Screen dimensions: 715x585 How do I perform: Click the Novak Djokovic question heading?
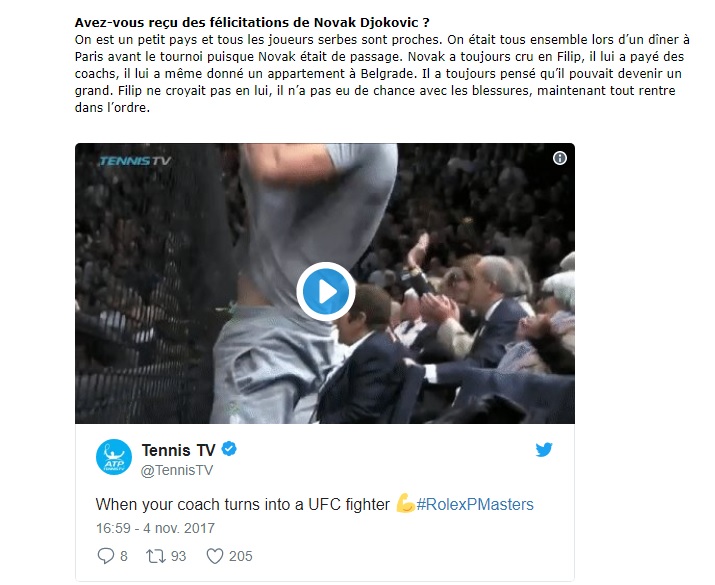252,22
